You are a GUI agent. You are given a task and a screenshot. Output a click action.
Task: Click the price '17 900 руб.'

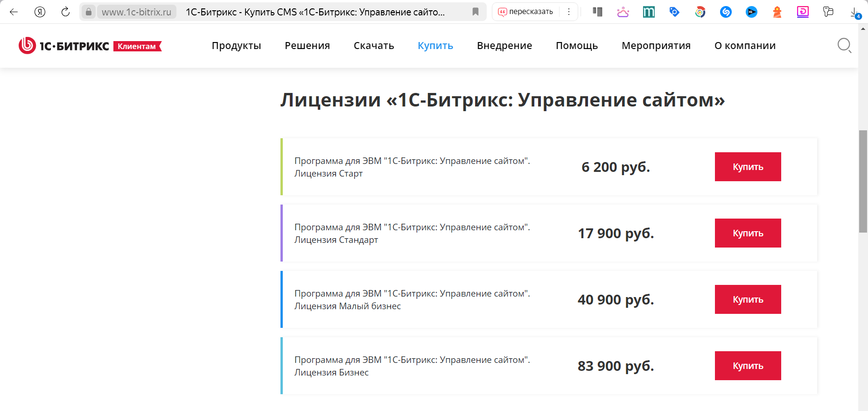[616, 234]
